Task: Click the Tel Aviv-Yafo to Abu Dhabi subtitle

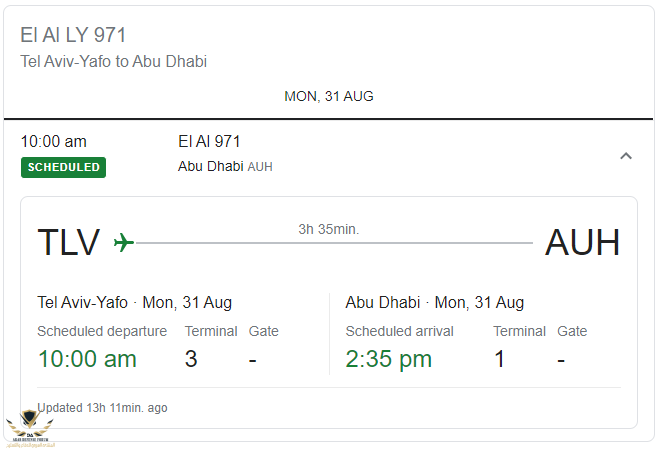Action: pyautogui.click(x=114, y=61)
